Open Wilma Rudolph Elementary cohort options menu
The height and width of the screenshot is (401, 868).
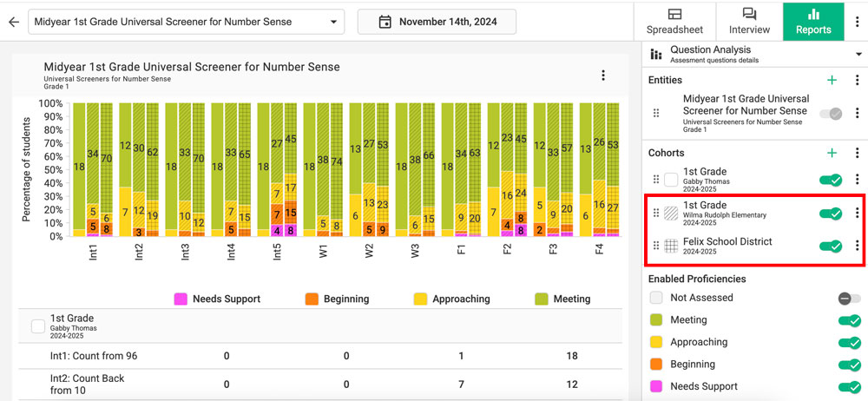coord(857,214)
